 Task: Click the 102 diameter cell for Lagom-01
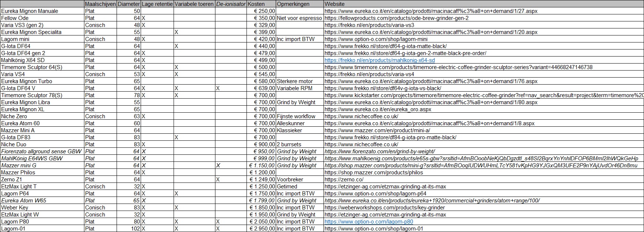129,229
